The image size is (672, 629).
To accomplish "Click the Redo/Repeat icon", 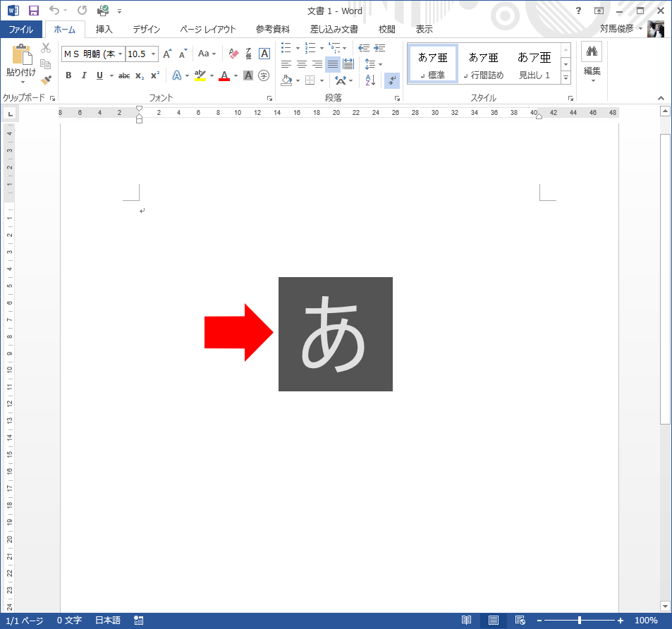I will pyautogui.click(x=82, y=11).
